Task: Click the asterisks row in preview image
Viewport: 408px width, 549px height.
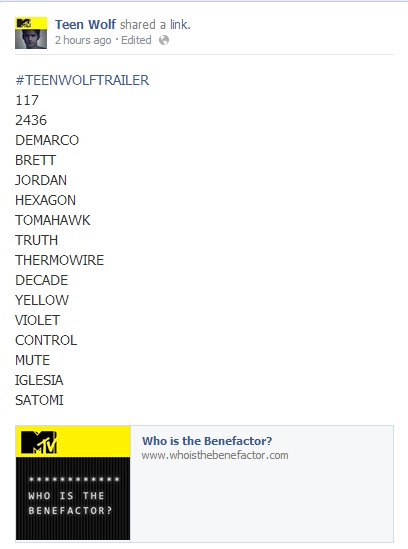Action: pos(74,480)
